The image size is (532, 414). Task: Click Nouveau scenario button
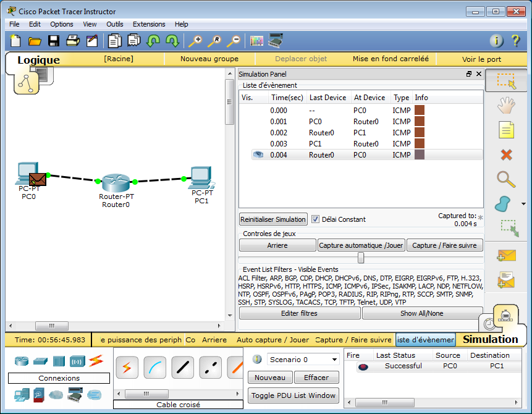[x=270, y=378]
